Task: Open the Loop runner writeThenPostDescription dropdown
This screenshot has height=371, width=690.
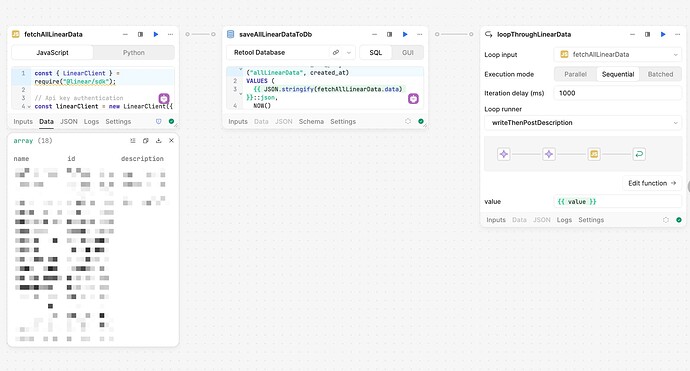Action: (583, 123)
